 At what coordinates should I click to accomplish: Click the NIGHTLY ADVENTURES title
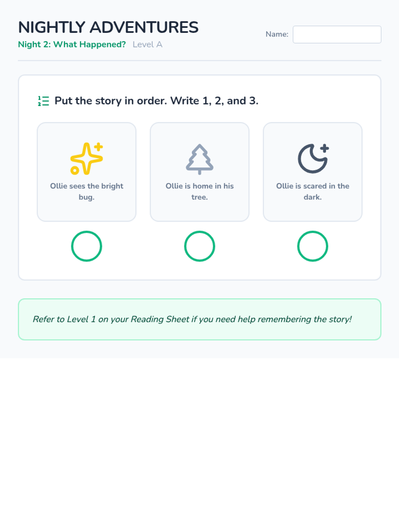108,27
